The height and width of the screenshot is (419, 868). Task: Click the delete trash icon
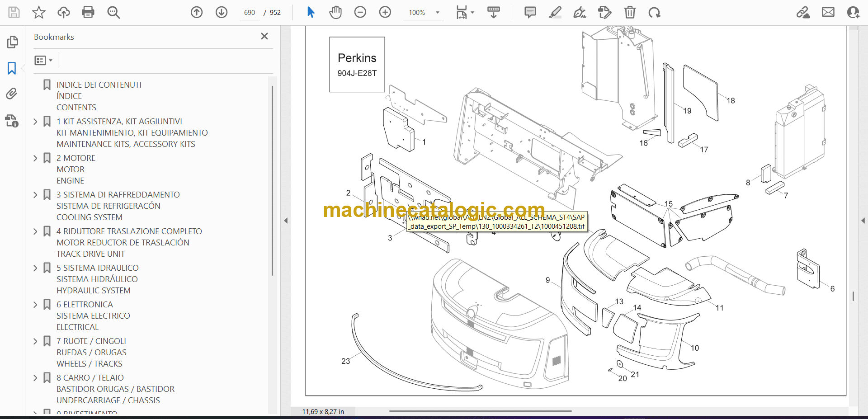pos(630,12)
